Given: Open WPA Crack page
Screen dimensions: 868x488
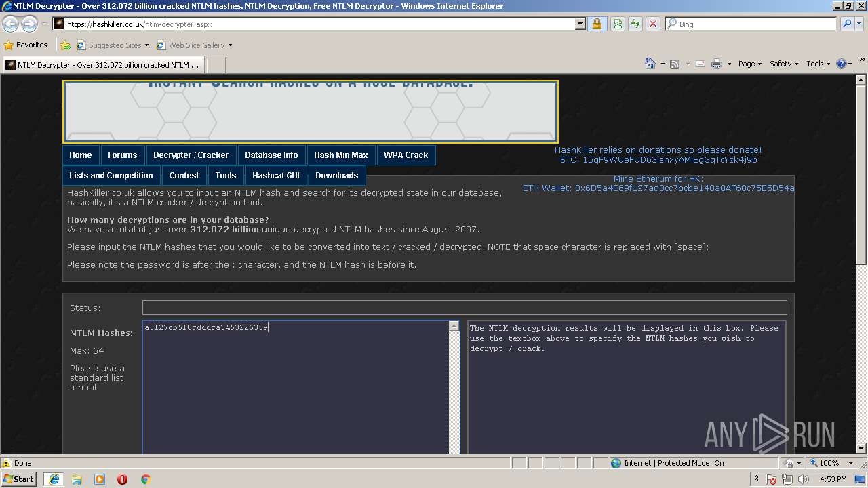Looking at the screenshot, I should pyautogui.click(x=406, y=155).
